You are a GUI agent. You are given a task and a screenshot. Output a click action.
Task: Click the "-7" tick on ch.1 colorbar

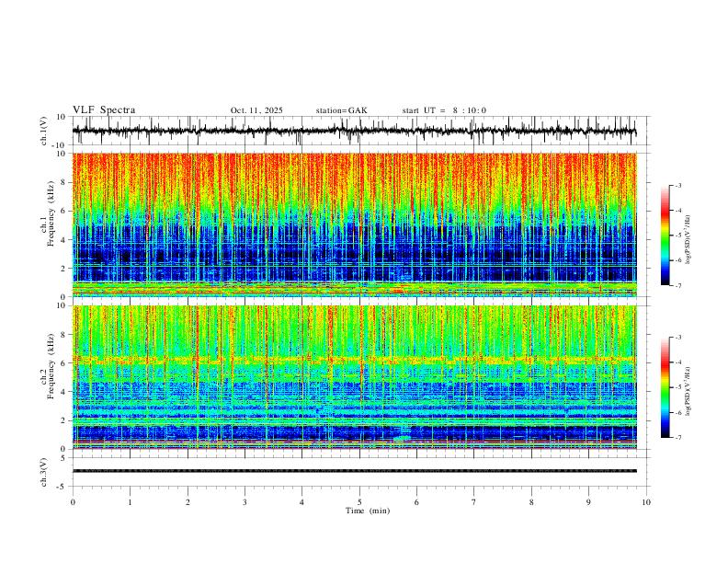(678, 285)
